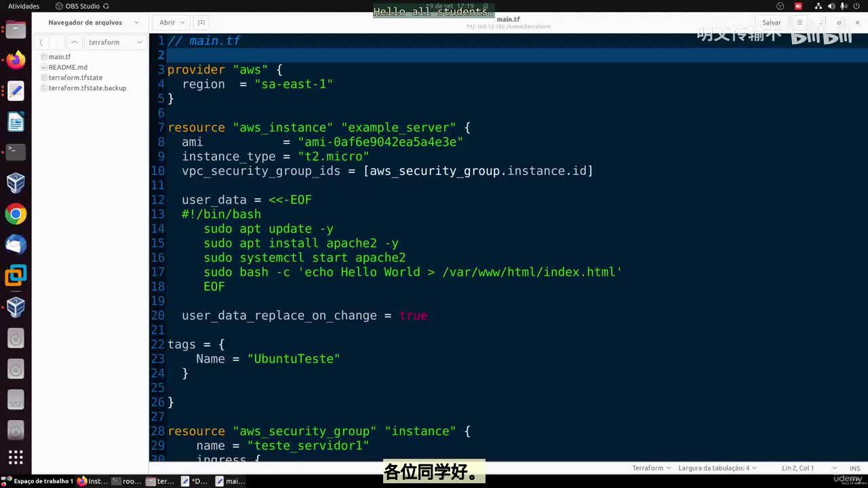Viewport: 868px width, 488px height.
Task: Click the "t2.micro" instance type value
Action: (x=333, y=157)
